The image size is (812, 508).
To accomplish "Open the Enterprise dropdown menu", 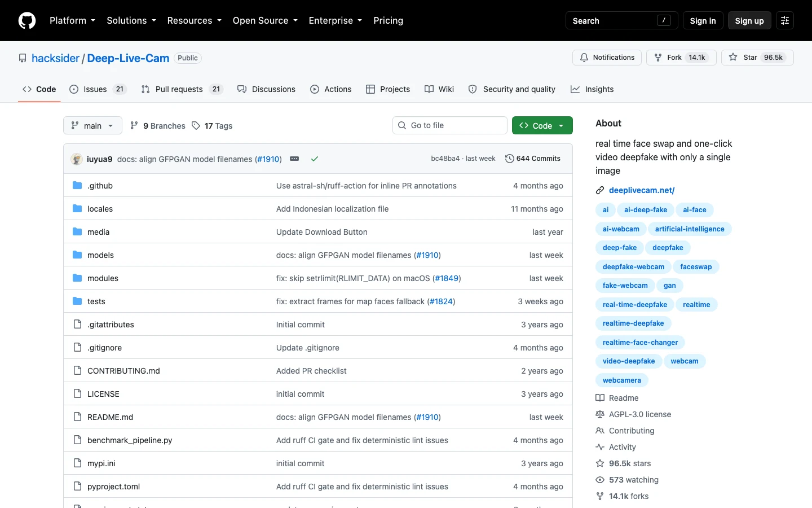I will coord(336,21).
